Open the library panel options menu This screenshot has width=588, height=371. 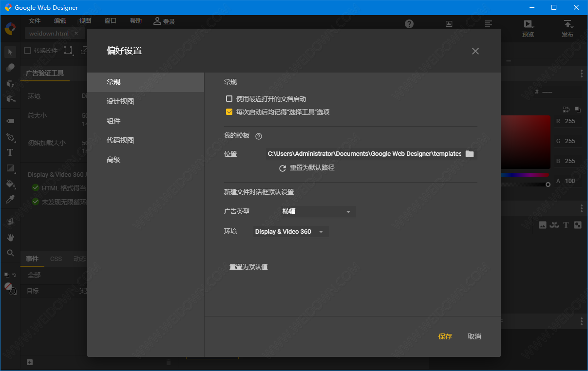coord(582,208)
